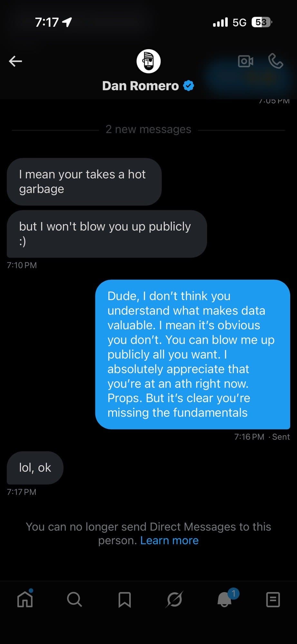Start an audio call via phone icon

coord(275,61)
